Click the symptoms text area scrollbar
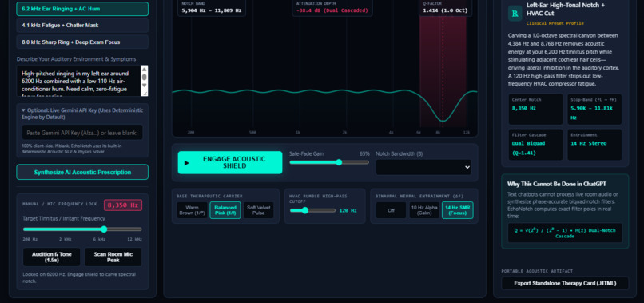This screenshot has width=644, height=303. [x=144, y=78]
